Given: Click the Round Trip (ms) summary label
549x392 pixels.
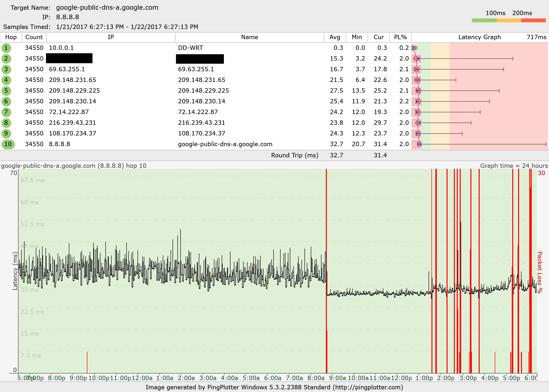Looking at the screenshot, I should point(295,155).
